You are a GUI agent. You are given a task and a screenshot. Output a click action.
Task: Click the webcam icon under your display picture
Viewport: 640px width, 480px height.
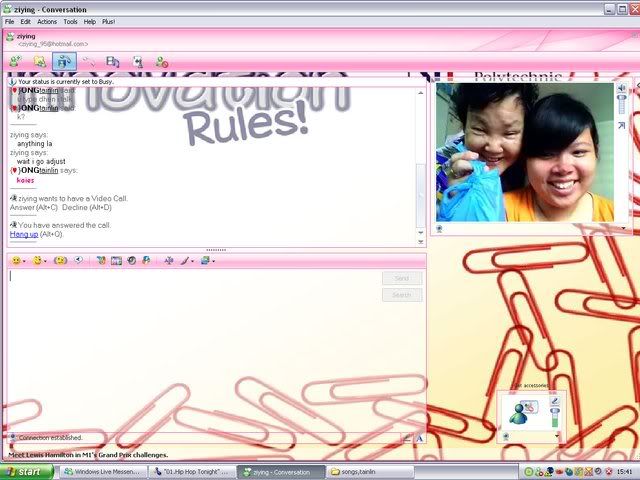coord(506,437)
